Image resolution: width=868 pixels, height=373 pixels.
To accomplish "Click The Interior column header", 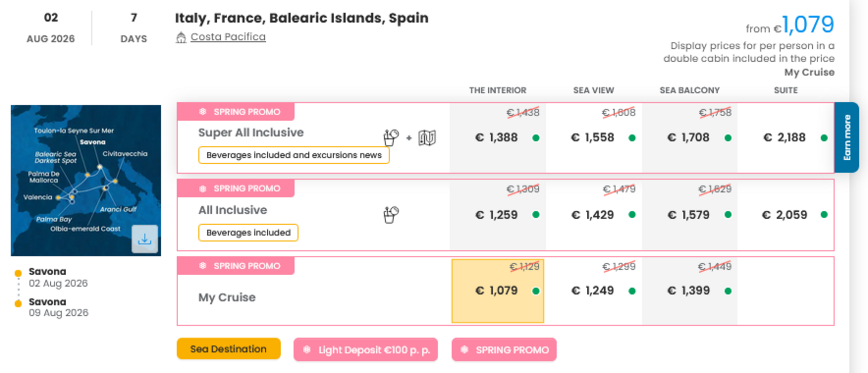I will click(497, 90).
